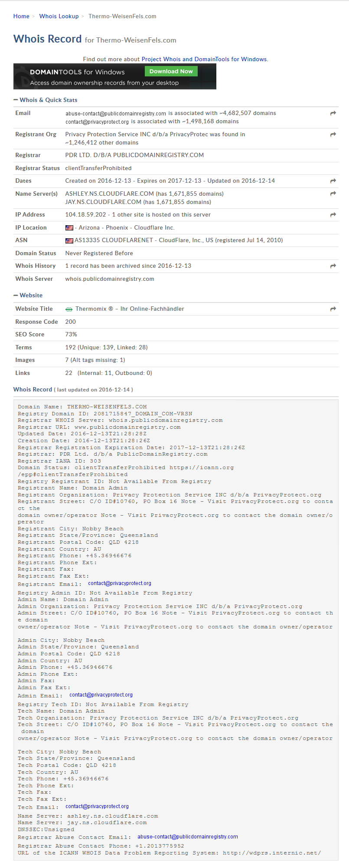
Task: Go to the Home breadcrumb link
Action: click(21, 16)
